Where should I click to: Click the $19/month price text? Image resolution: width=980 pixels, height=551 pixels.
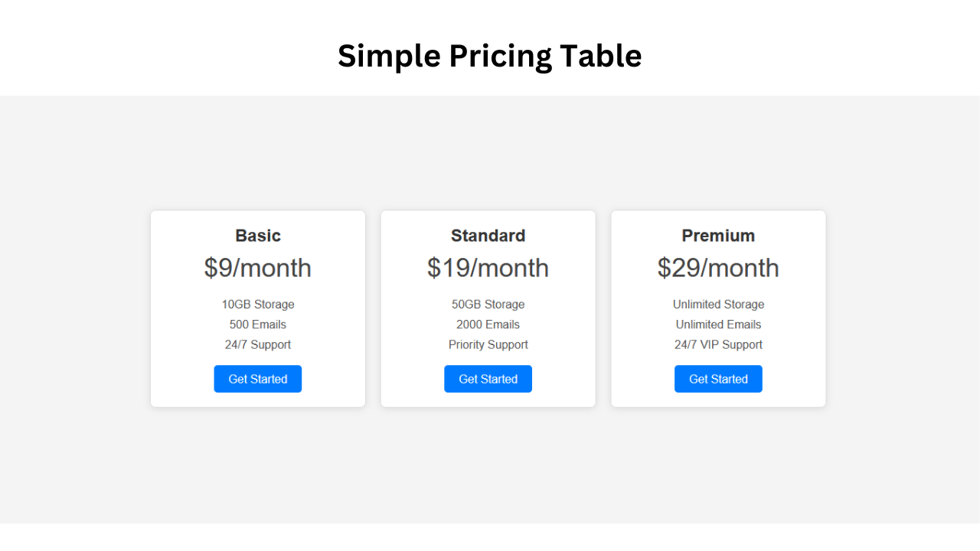click(488, 268)
